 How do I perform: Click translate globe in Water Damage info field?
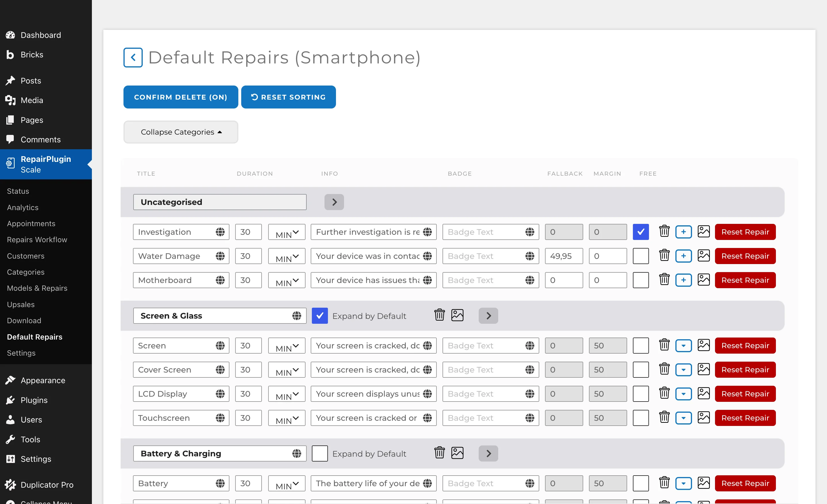click(x=427, y=256)
